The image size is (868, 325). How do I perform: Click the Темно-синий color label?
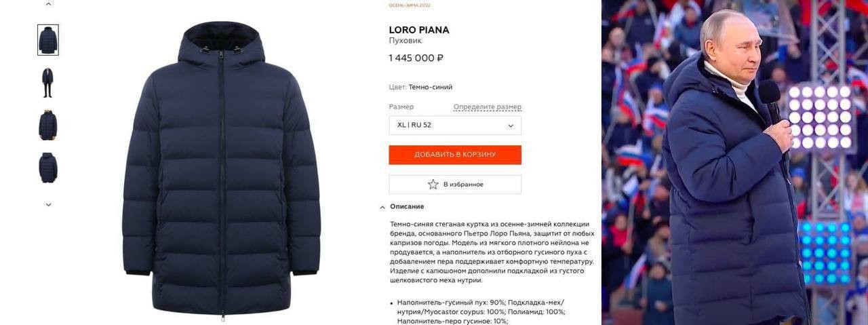[x=430, y=87]
